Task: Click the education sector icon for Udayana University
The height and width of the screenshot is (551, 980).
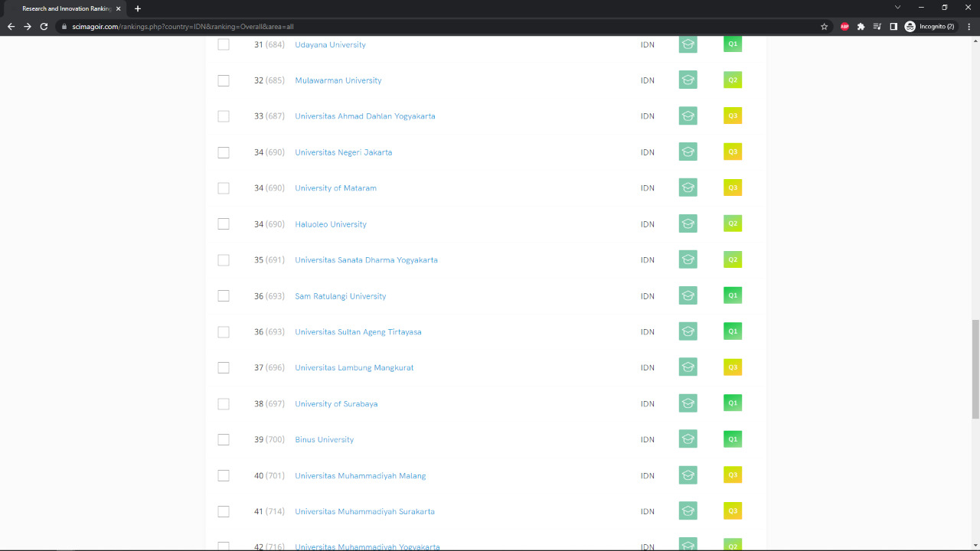Action: coord(688,44)
